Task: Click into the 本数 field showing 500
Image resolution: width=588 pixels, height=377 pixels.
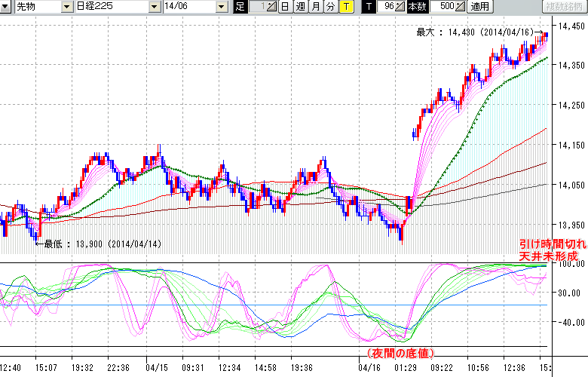Action: point(445,7)
